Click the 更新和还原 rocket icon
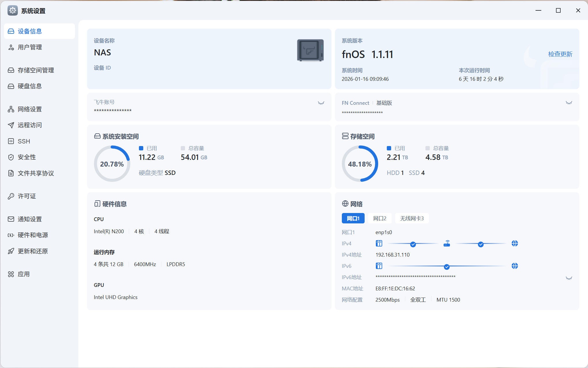The image size is (588, 368). tap(11, 251)
